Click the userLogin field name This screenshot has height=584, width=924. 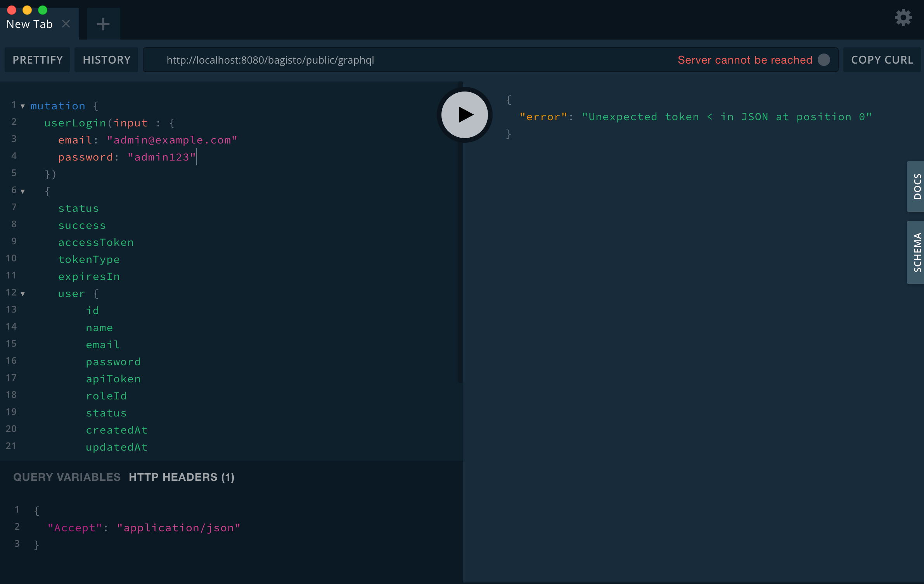[75, 123]
